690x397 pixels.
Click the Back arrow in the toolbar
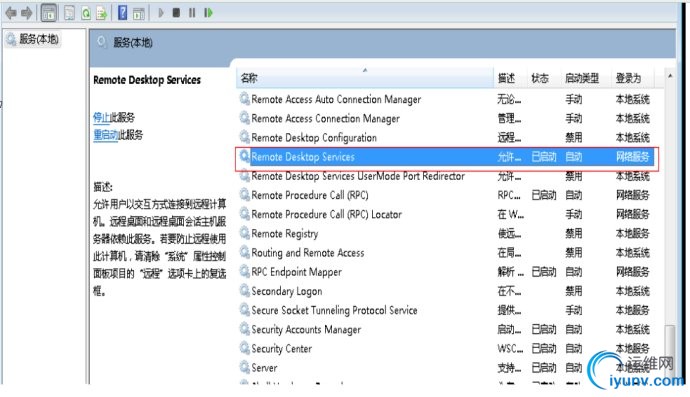11,13
